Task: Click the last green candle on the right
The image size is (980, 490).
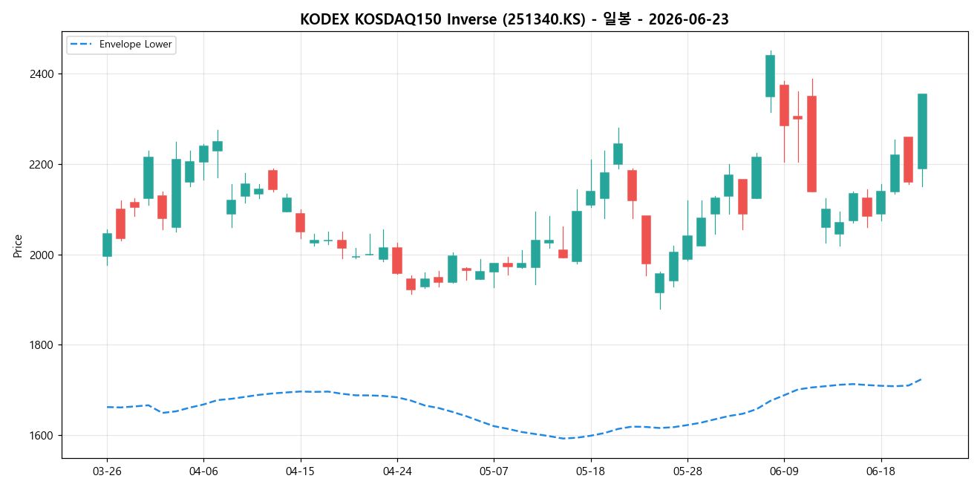Action: tap(922, 131)
